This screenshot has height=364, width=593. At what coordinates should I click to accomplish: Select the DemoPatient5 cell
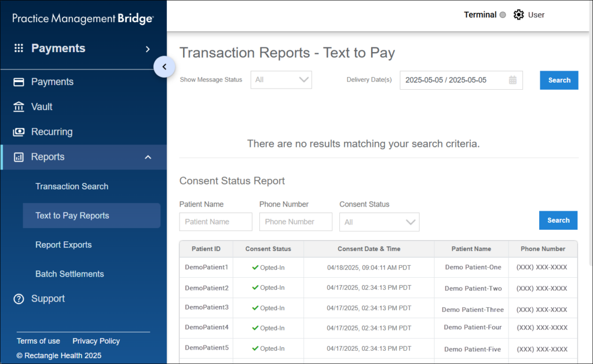207,348
